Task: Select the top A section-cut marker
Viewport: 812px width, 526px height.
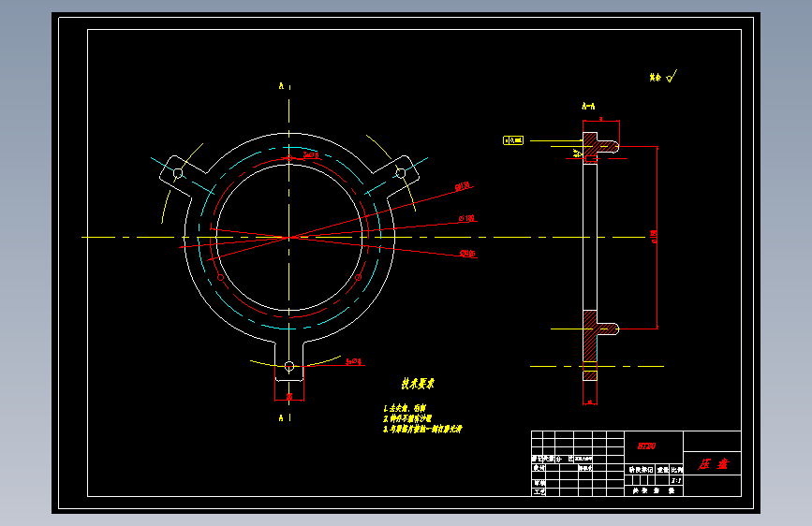Action: click(281, 86)
